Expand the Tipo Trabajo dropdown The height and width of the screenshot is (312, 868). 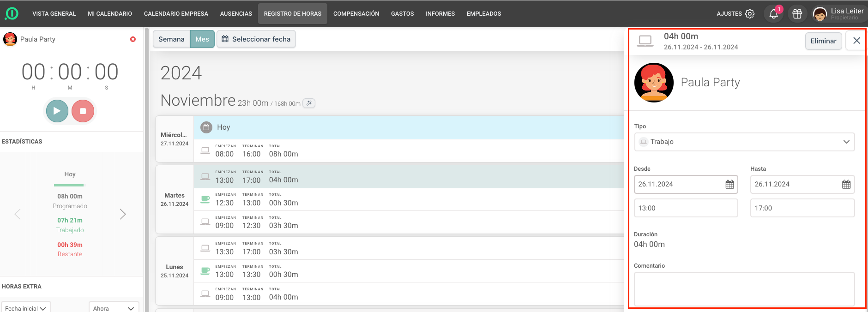click(x=744, y=142)
